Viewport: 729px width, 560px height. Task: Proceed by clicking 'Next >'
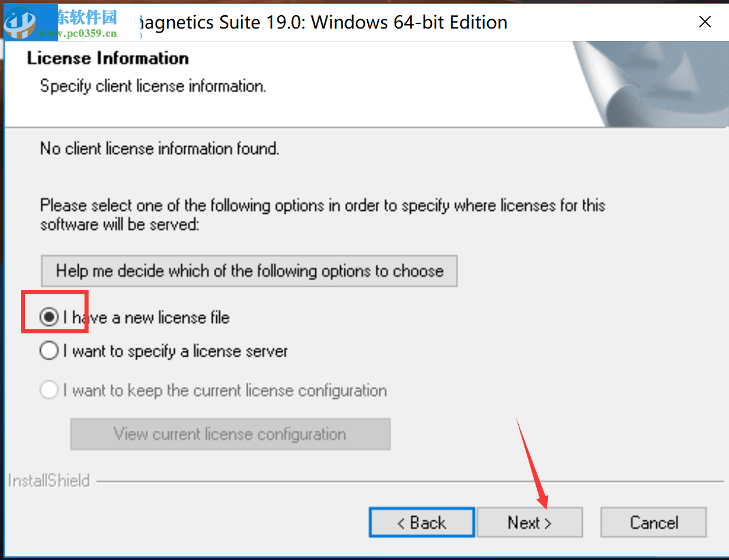pyautogui.click(x=529, y=523)
